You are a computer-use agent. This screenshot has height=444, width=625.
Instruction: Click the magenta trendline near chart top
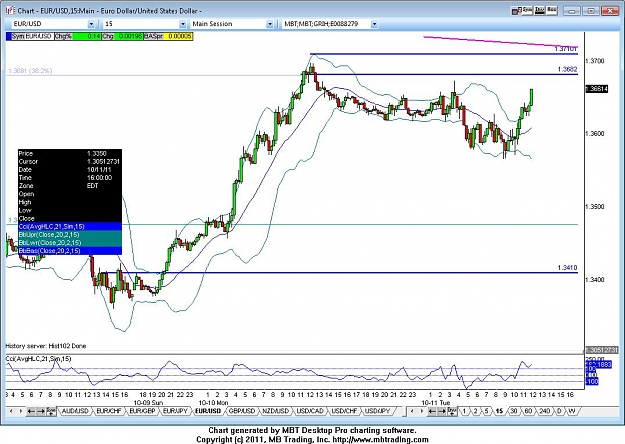[x=500, y=42]
